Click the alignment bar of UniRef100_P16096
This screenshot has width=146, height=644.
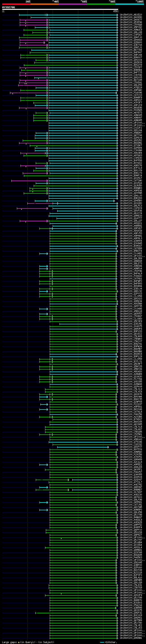64,93
